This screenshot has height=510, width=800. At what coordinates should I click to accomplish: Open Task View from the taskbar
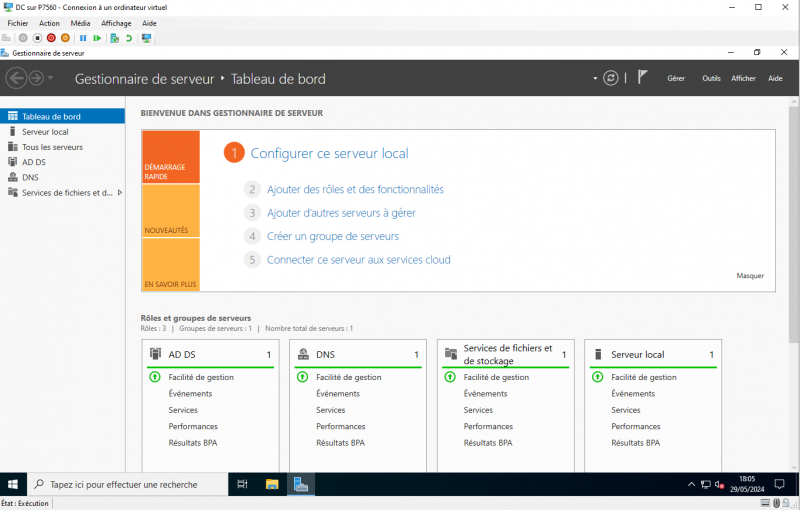pos(242,484)
